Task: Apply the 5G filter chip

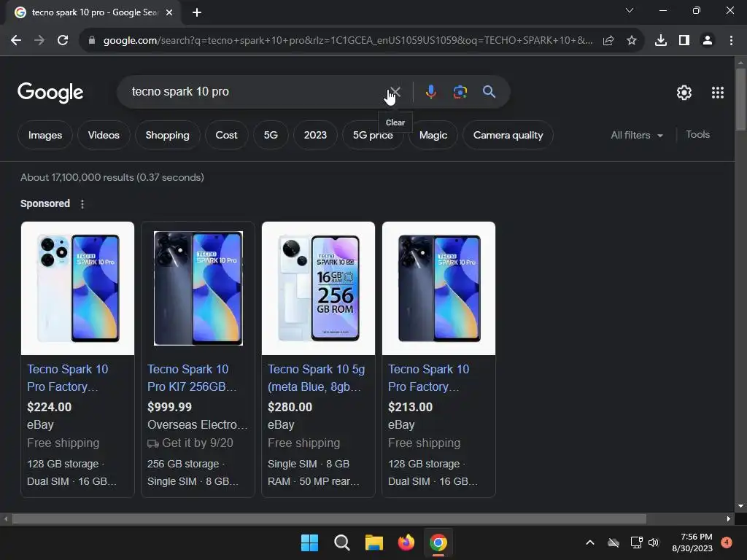Action: [271, 135]
